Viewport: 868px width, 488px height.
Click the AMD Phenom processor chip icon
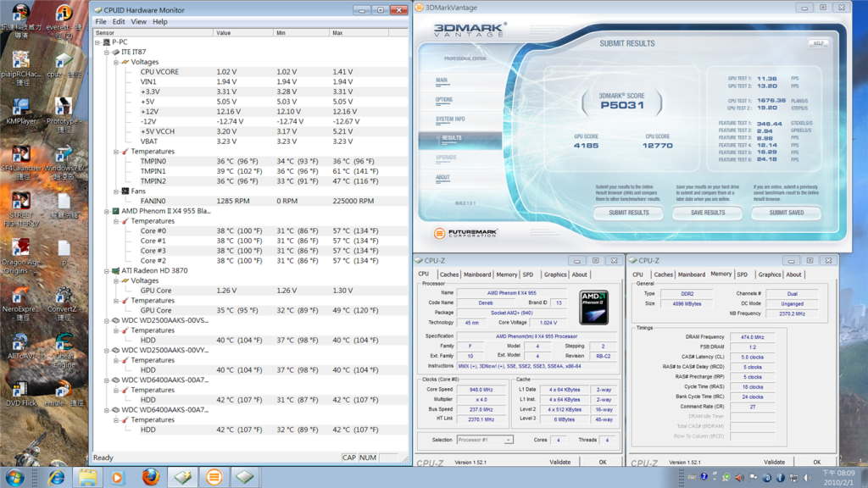tap(115, 211)
